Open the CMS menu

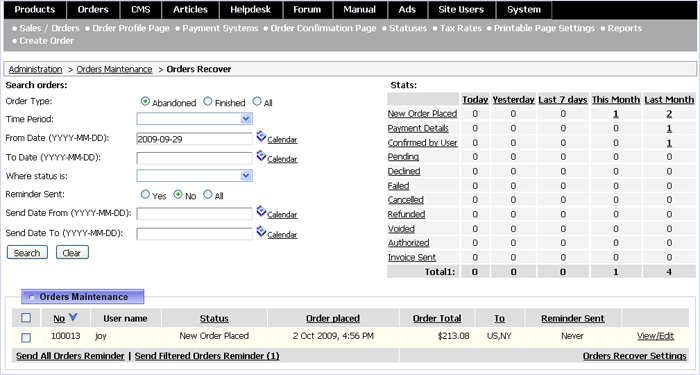tap(141, 10)
